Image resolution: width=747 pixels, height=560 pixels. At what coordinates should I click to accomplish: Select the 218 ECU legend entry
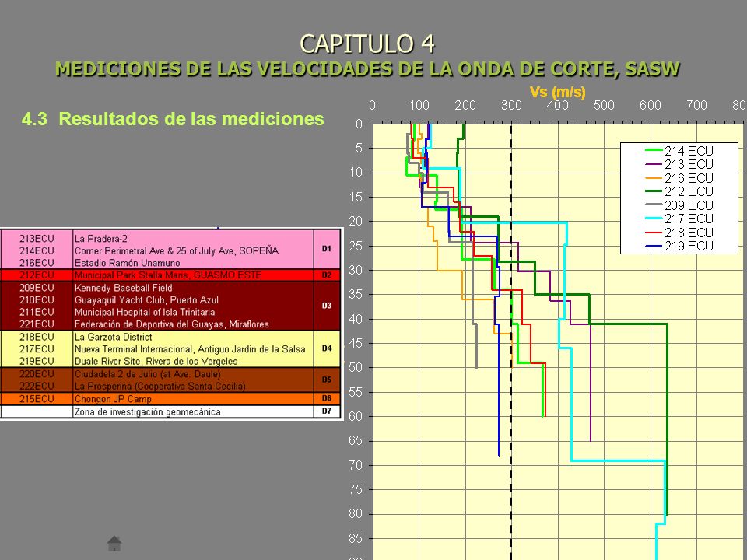tap(679, 233)
